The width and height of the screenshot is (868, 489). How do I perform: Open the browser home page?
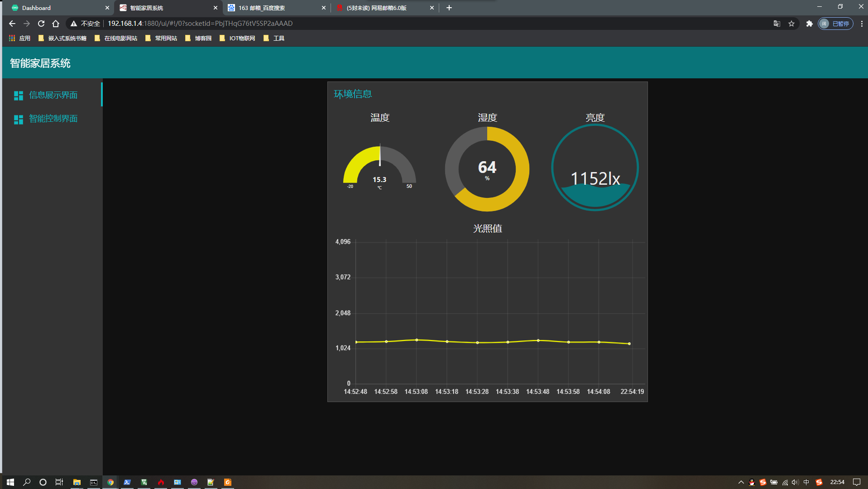pyautogui.click(x=56, y=24)
